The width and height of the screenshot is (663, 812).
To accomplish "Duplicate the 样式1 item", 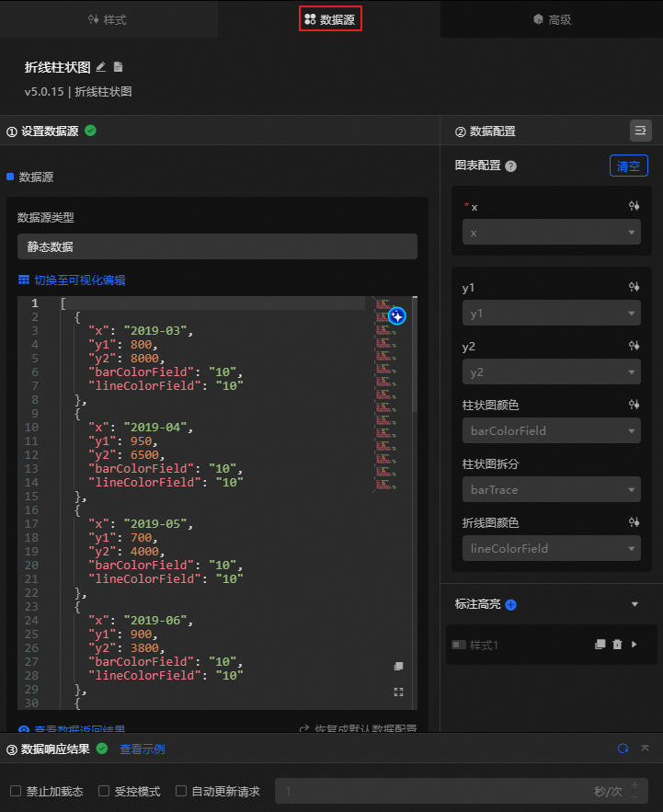I will [600, 645].
